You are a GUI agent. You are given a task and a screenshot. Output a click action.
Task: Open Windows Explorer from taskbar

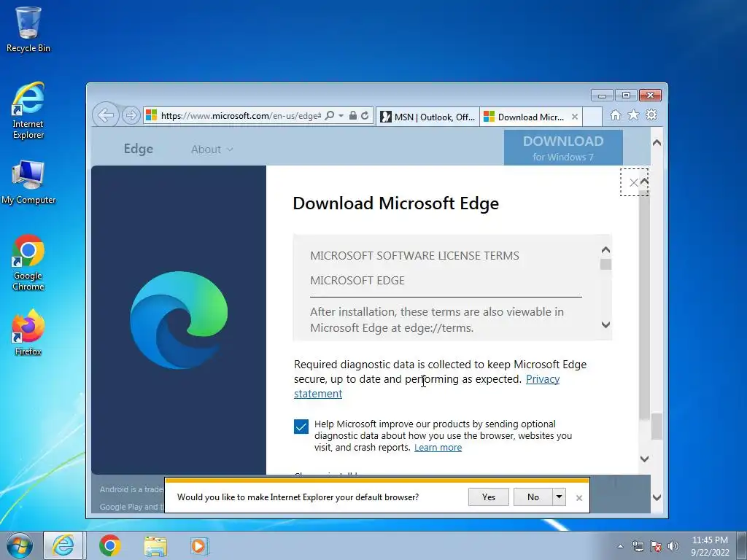(x=155, y=545)
